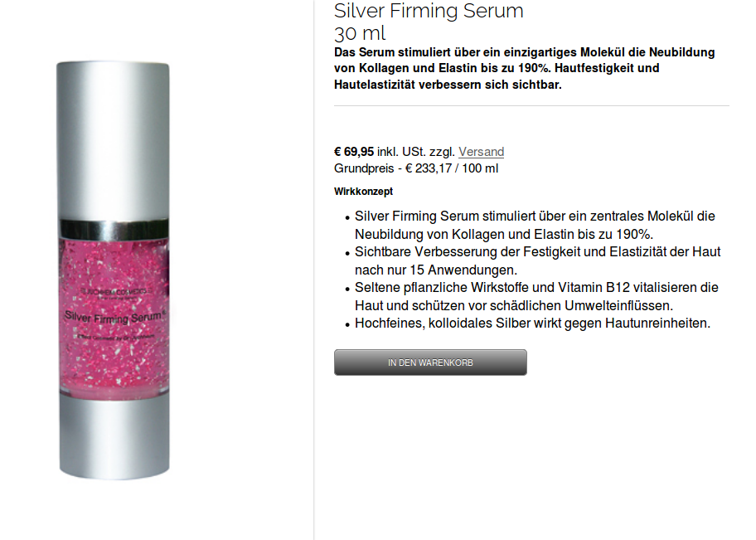Click the inkl. USt. zzgl. text
Viewport: 756px width, 540px height.
tap(415, 152)
